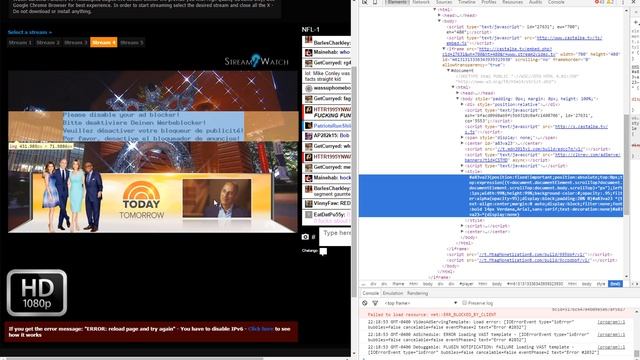Click the AP282k15 user avatar in chat
Screen dimensions: 640x360
tap(309, 136)
